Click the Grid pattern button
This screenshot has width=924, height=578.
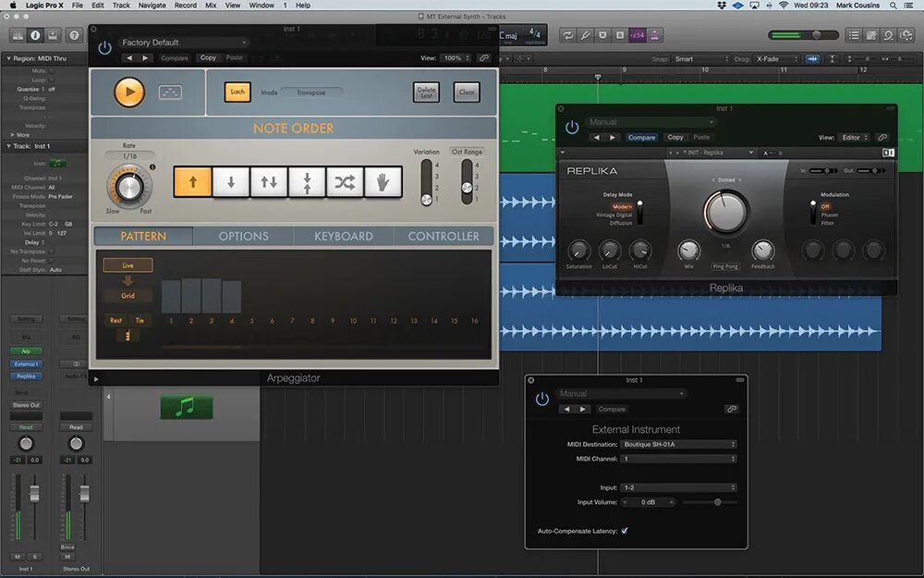(128, 296)
